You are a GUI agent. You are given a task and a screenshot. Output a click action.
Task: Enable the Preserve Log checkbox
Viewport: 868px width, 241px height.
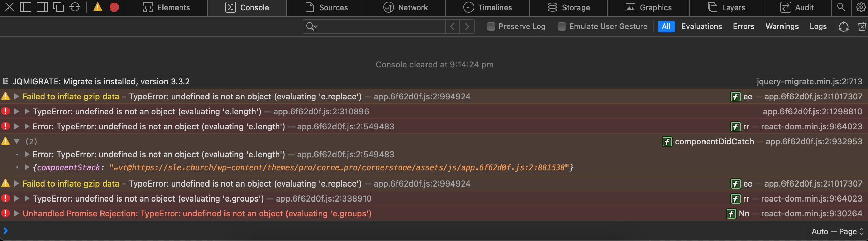pyautogui.click(x=491, y=26)
